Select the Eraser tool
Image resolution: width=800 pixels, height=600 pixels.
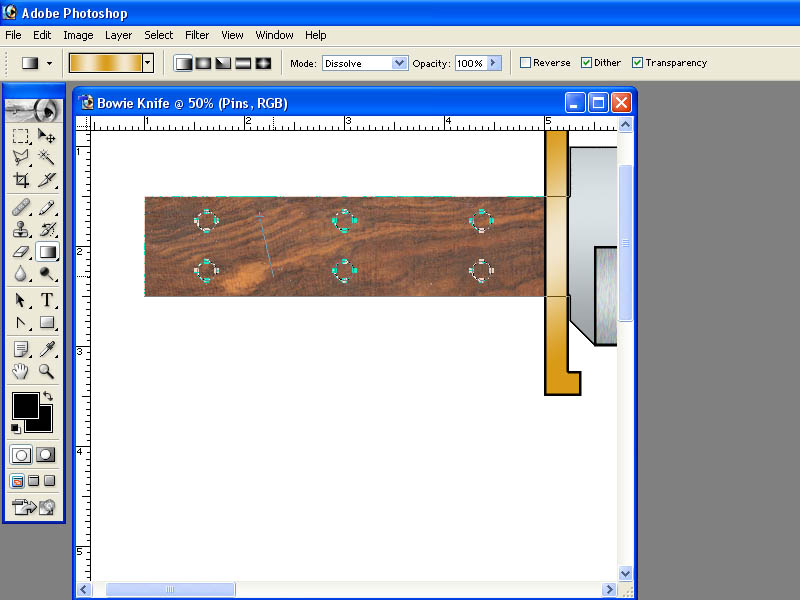click(x=21, y=252)
